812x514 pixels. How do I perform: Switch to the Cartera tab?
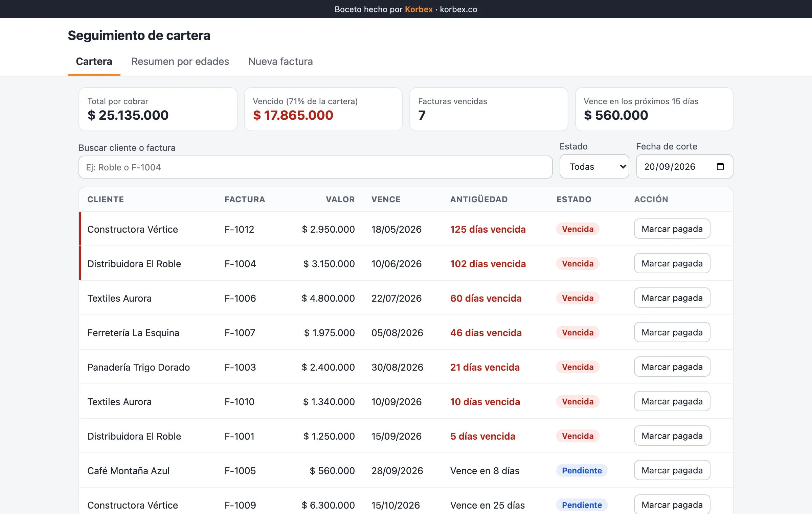[94, 61]
